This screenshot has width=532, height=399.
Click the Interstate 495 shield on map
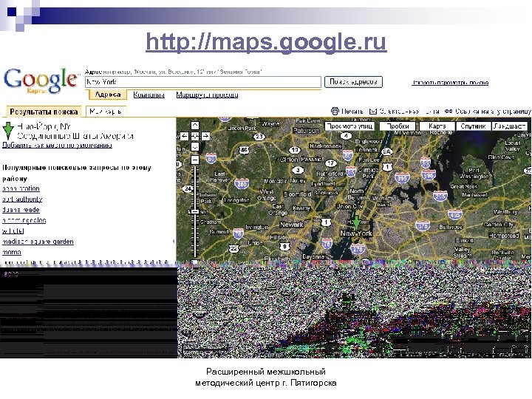pyautogui.click(x=455, y=215)
